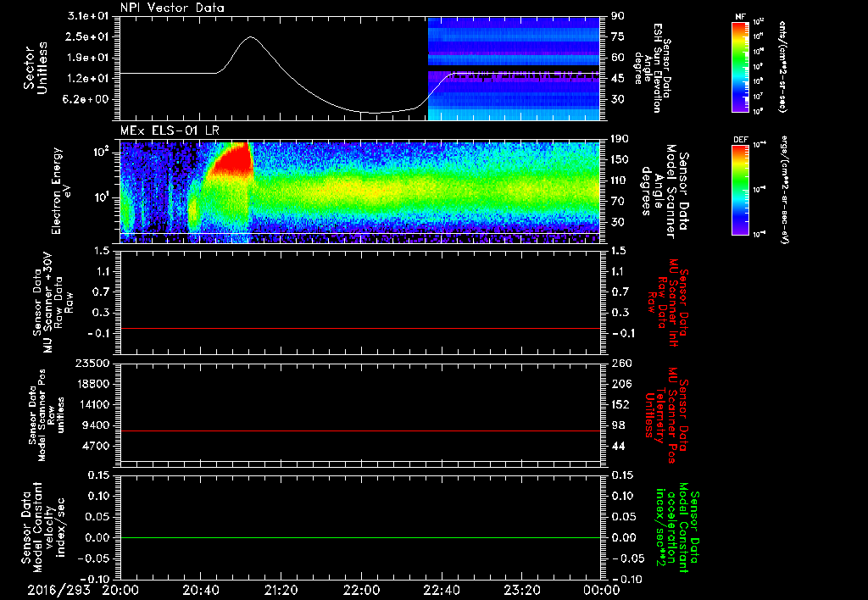This screenshot has width=868, height=600.
Task: Click the green "Model Constant acceleration" axis label
Action: (x=677, y=527)
